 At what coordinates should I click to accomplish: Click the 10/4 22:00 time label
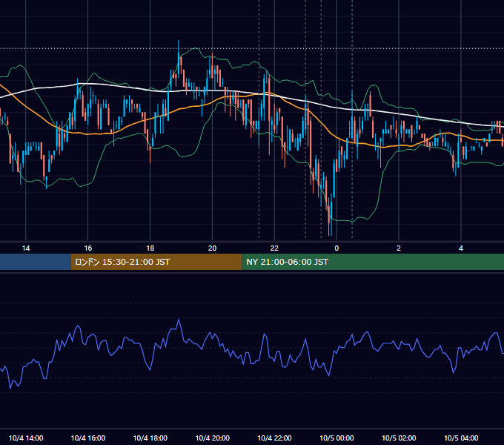coord(274,438)
